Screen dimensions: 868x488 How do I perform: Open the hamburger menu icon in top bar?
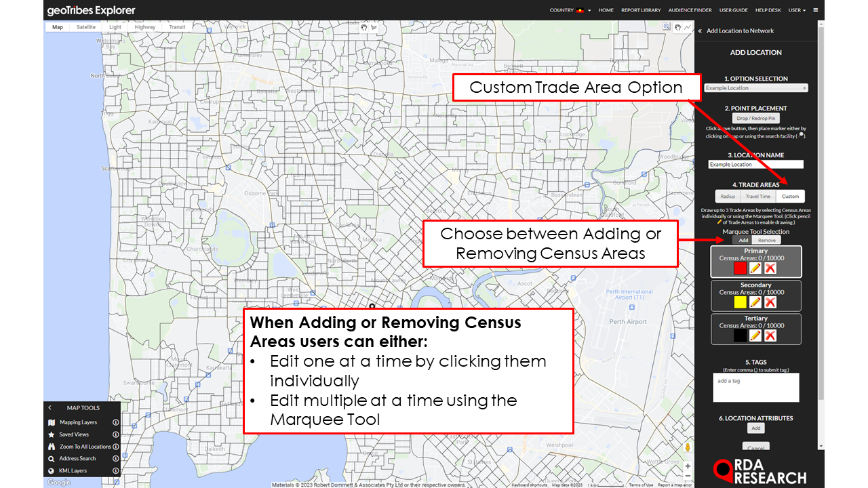click(815, 10)
